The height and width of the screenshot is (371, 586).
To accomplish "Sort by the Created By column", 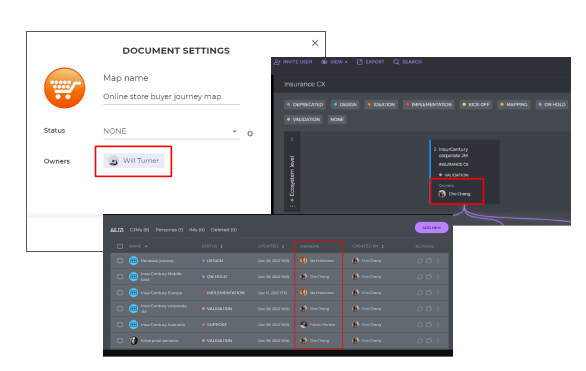I will click(x=368, y=246).
